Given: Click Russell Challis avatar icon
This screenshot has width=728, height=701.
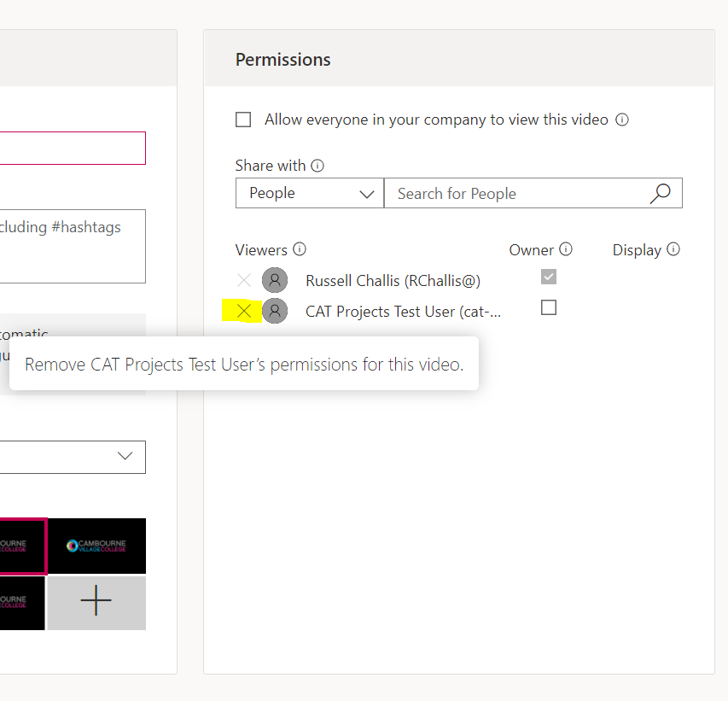Looking at the screenshot, I should pos(275,280).
